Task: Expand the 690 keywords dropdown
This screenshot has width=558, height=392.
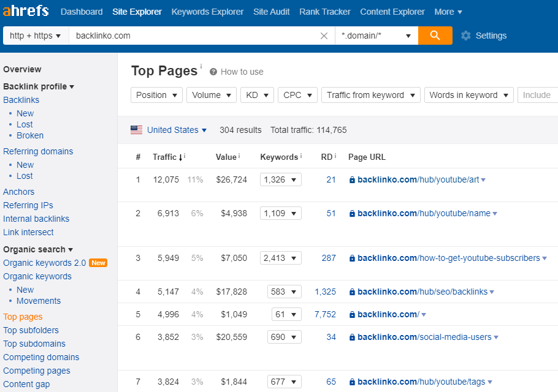Action: [285, 337]
